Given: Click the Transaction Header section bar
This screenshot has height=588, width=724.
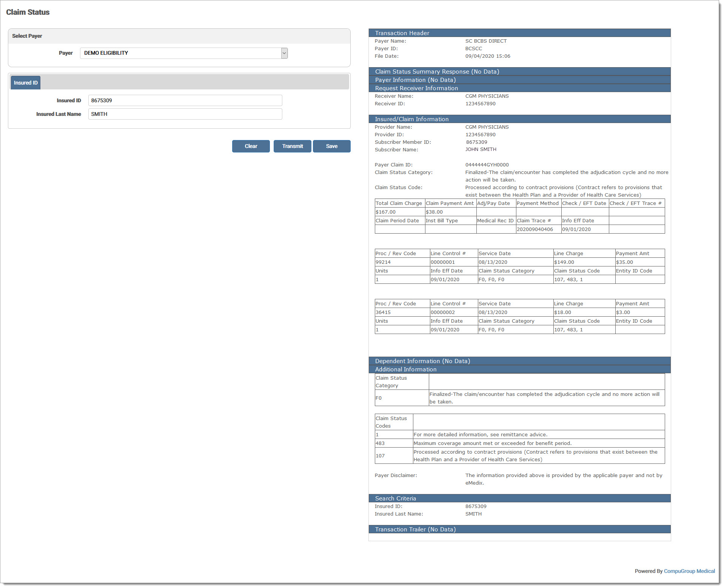Looking at the screenshot, I should tap(519, 33).
